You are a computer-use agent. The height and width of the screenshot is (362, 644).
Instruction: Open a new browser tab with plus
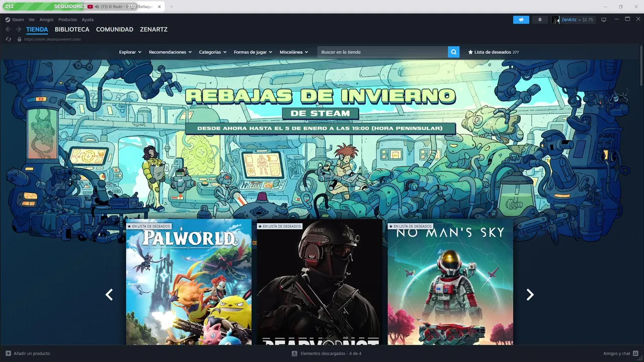pos(172,7)
